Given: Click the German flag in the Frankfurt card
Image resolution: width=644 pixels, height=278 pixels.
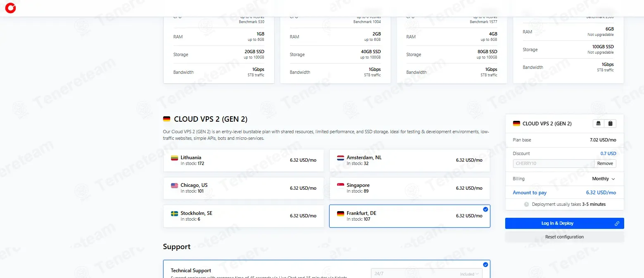Looking at the screenshot, I should (x=340, y=214).
